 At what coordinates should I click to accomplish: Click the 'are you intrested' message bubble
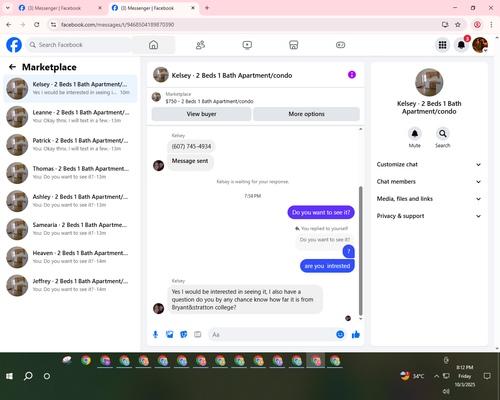(x=327, y=266)
